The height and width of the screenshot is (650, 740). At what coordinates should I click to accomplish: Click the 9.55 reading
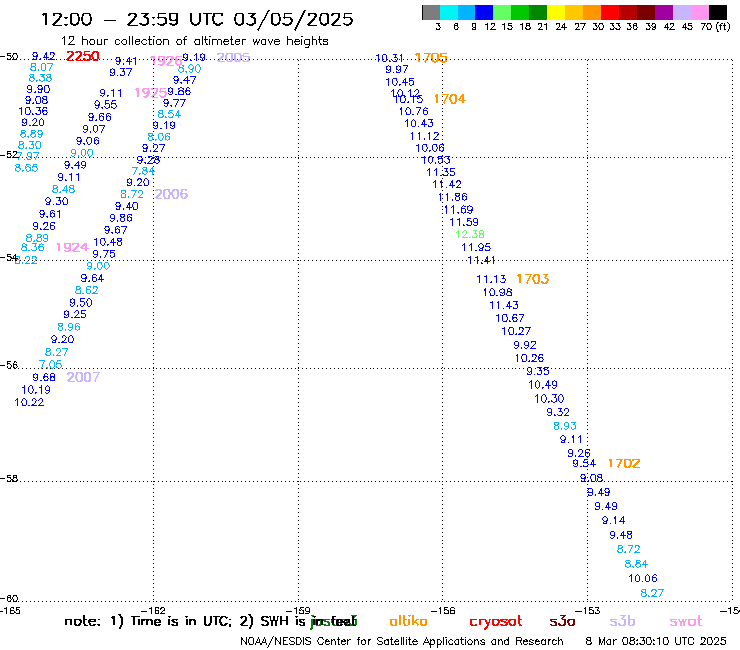pos(105,105)
